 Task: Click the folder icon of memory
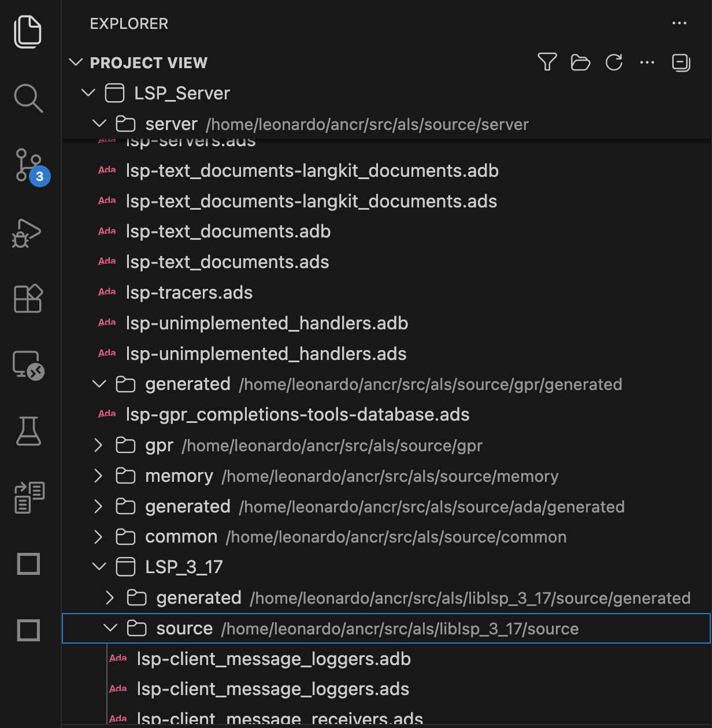(125, 476)
